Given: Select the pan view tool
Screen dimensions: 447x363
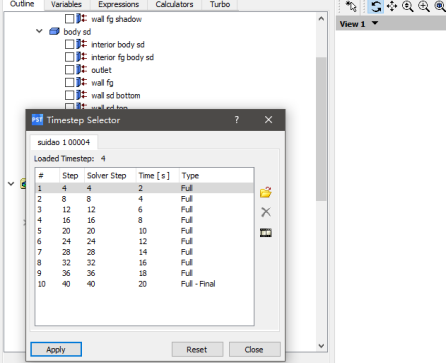Looking at the screenshot, I should click(392, 6).
